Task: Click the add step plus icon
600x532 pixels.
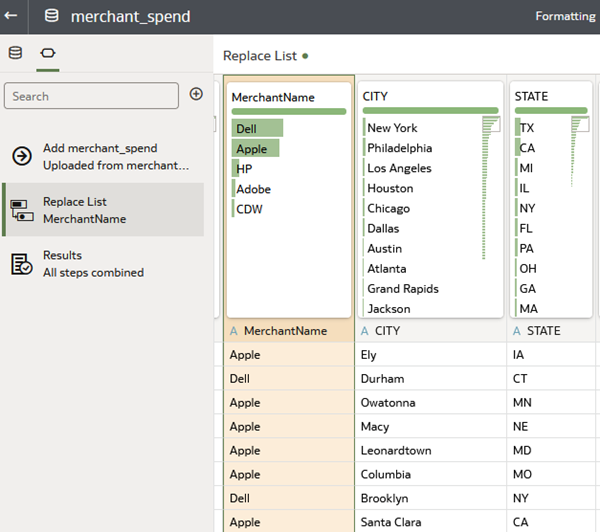Action: (x=196, y=94)
